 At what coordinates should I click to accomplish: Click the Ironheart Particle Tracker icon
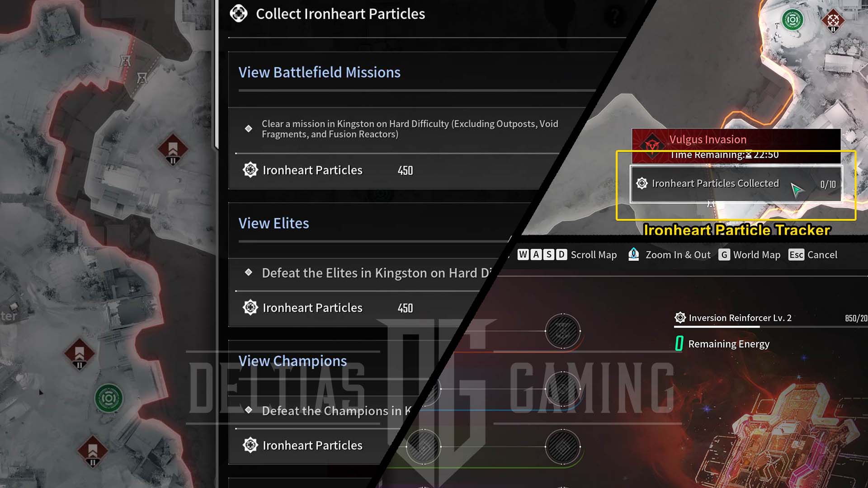click(643, 183)
